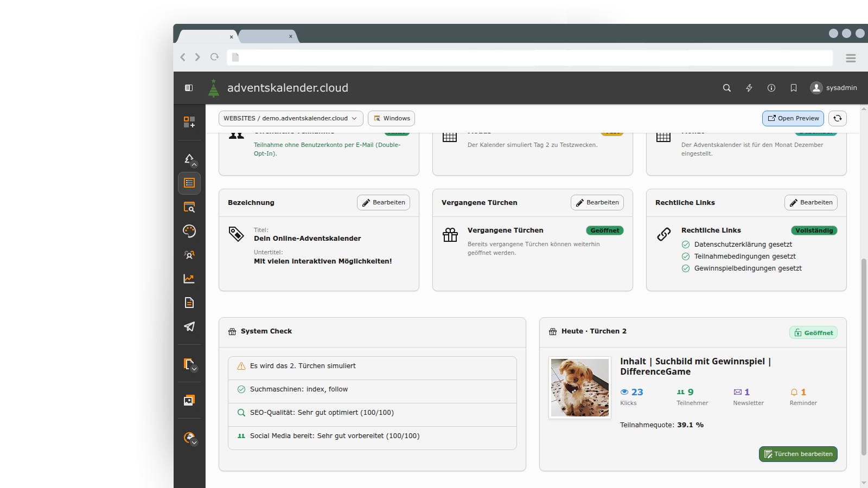Click the refresh button next to Open Preview

pos(838,118)
